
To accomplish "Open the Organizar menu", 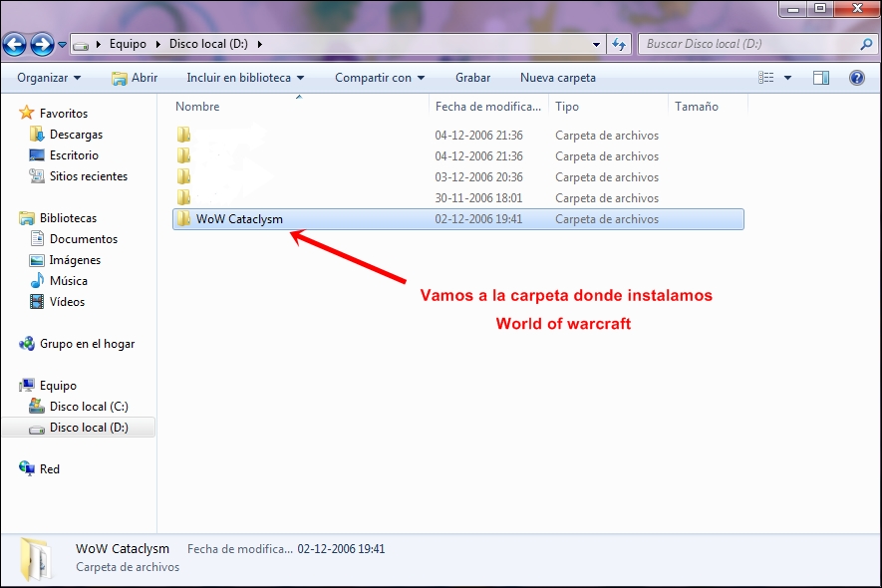I will [49, 78].
